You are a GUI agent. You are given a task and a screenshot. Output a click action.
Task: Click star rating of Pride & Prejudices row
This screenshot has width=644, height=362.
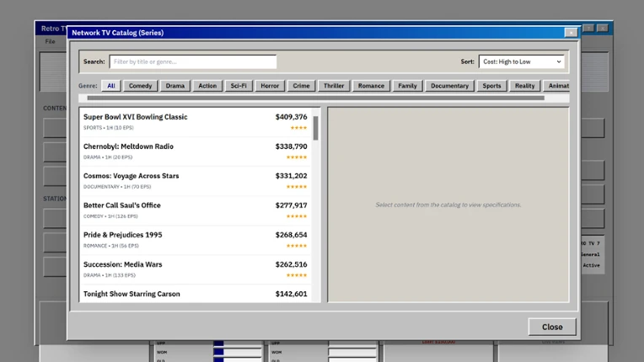(297, 246)
